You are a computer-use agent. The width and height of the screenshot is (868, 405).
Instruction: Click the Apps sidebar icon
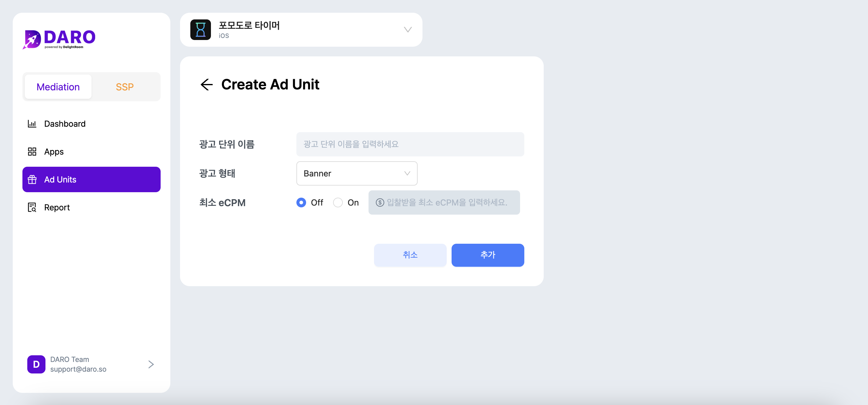(32, 152)
